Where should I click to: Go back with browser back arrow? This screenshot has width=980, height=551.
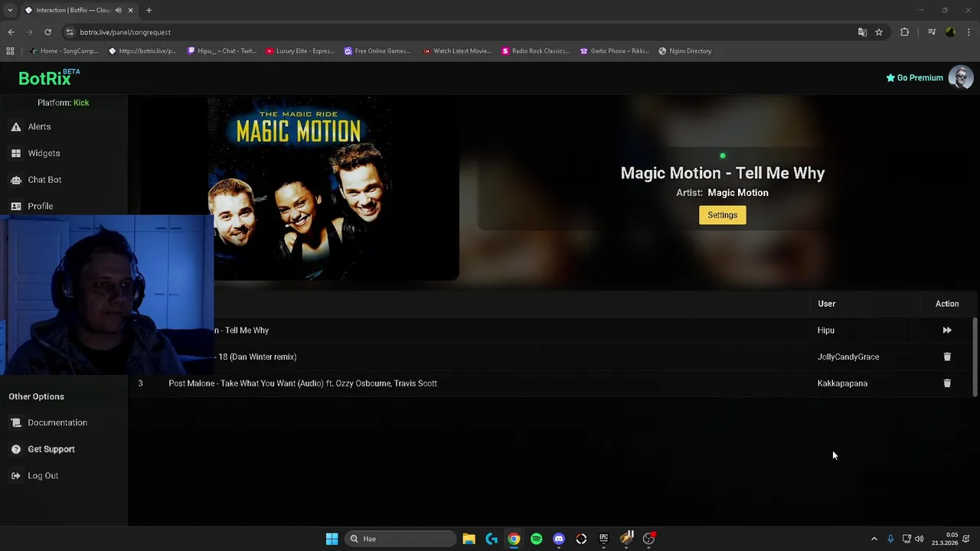11,32
